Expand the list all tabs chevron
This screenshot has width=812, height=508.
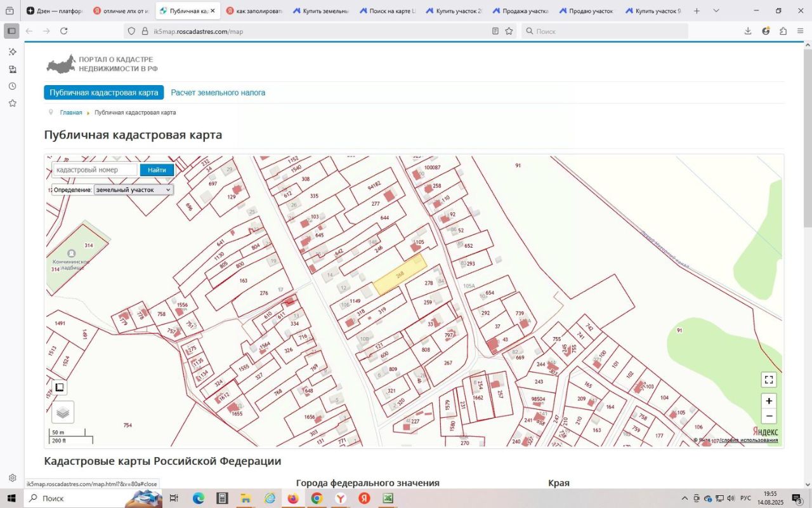click(x=716, y=11)
